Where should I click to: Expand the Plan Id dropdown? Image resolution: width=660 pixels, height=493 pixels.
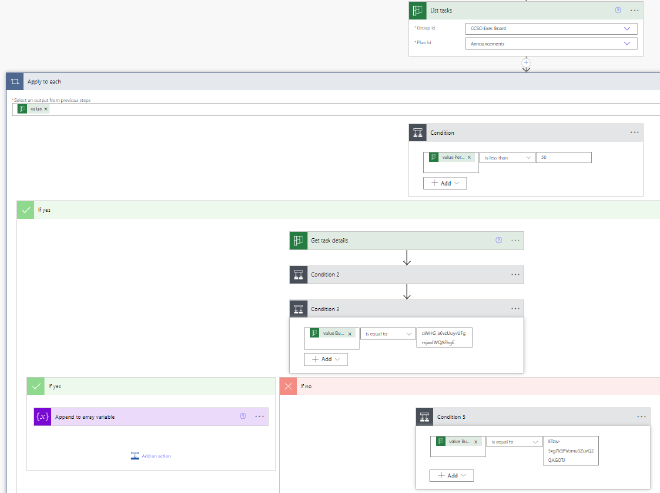tap(628, 44)
